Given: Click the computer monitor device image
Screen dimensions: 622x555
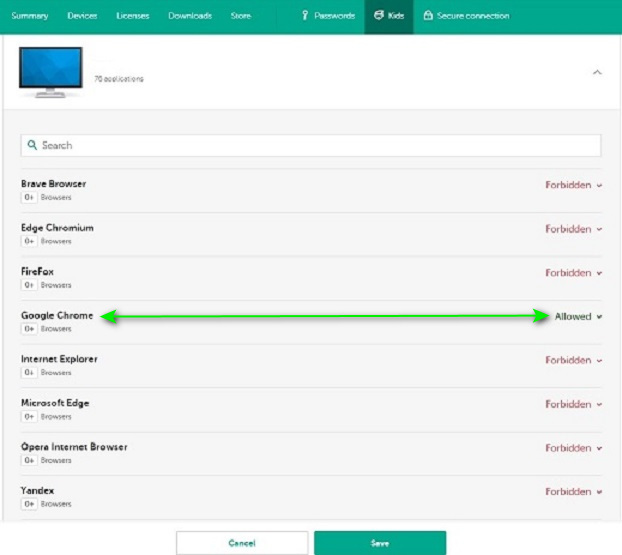Looking at the screenshot, I should tap(51, 72).
